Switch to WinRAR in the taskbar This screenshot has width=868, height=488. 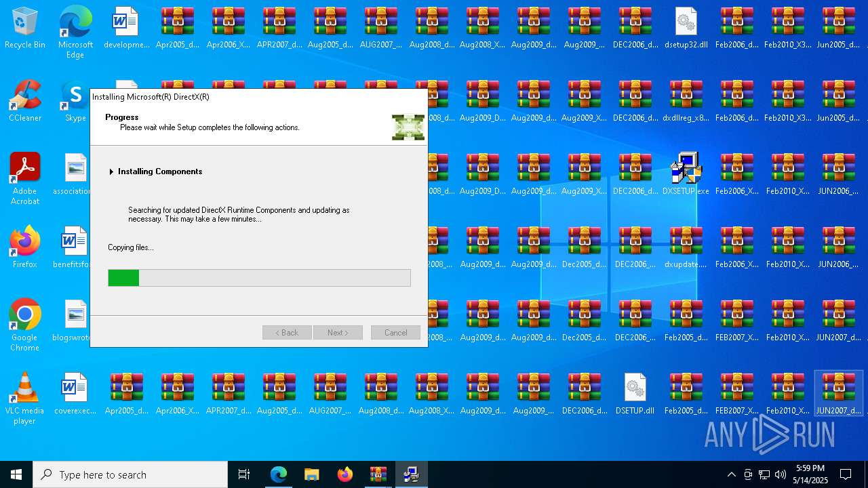tap(378, 474)
